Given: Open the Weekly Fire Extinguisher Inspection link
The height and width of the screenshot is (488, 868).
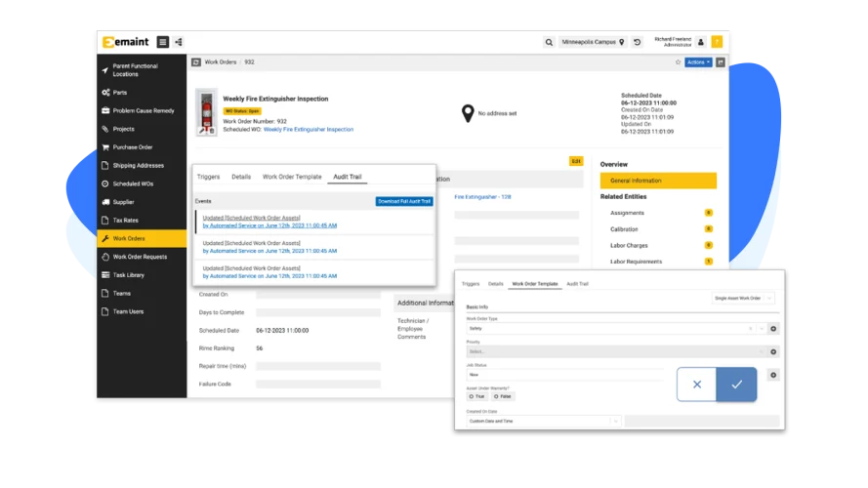Looking at the screenshot, I should click(309, 129).
